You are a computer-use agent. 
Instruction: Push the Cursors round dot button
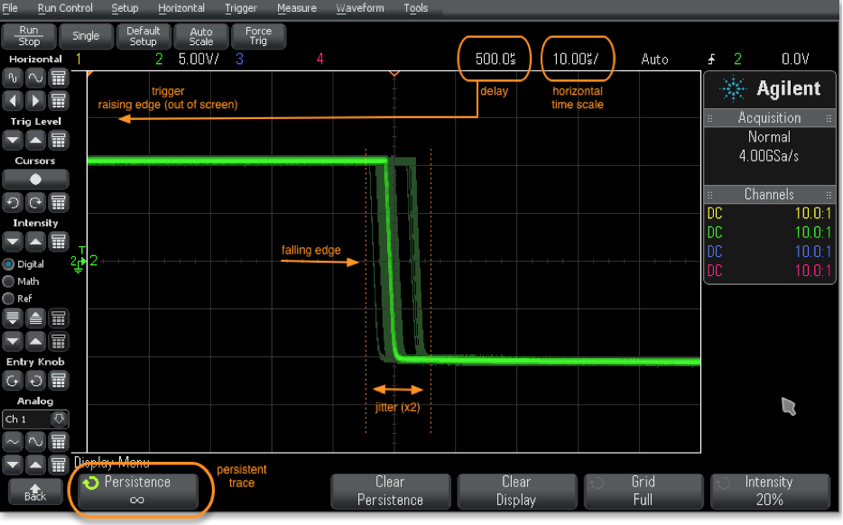(x=35, y=179)
